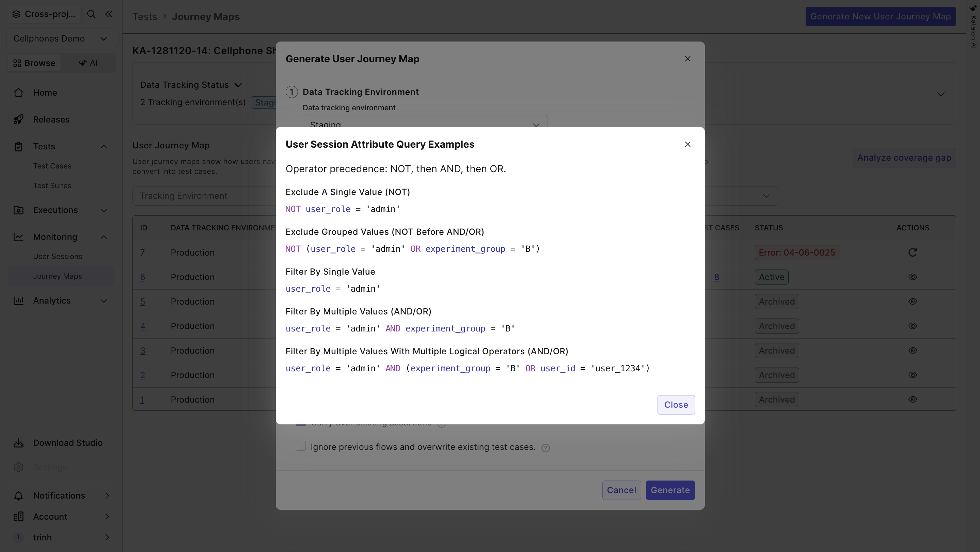This screenshot has width=980, height=552.
Task: Click Download Studio in sidebar
Action: click(x=61, y=443)
